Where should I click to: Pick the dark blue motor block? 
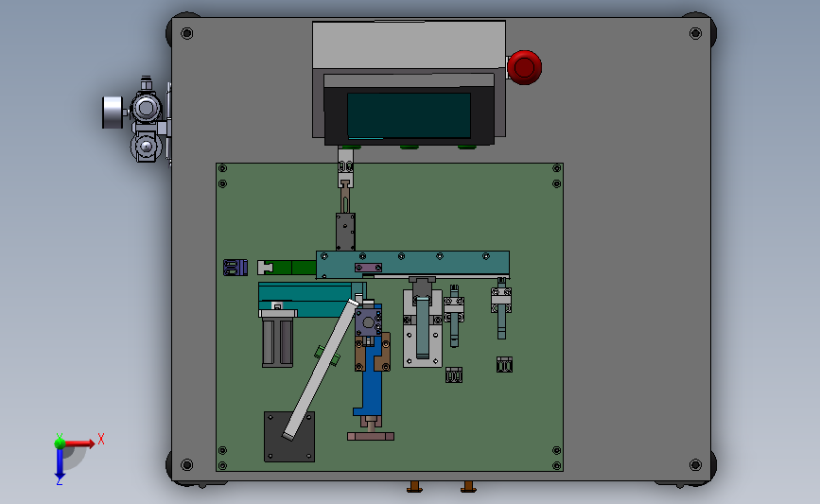pyautogui.click(x=368, y=322)
